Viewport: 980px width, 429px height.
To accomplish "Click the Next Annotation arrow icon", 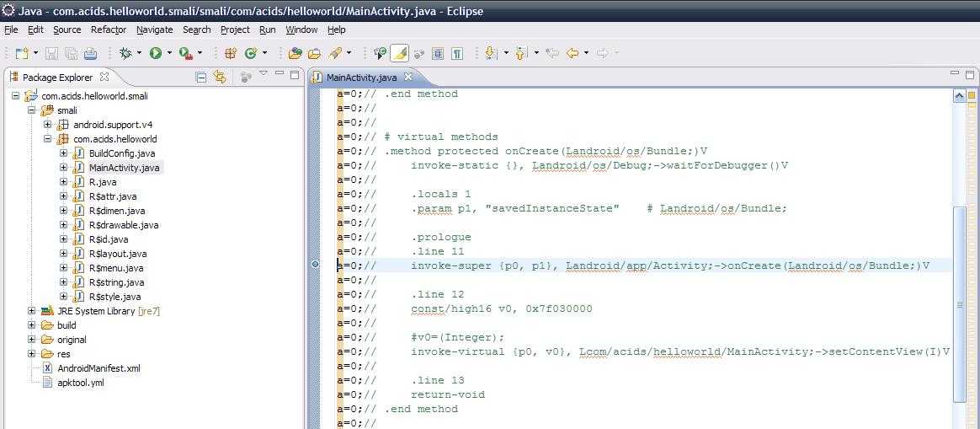I will pyautogui.click(x=491, y=54).
